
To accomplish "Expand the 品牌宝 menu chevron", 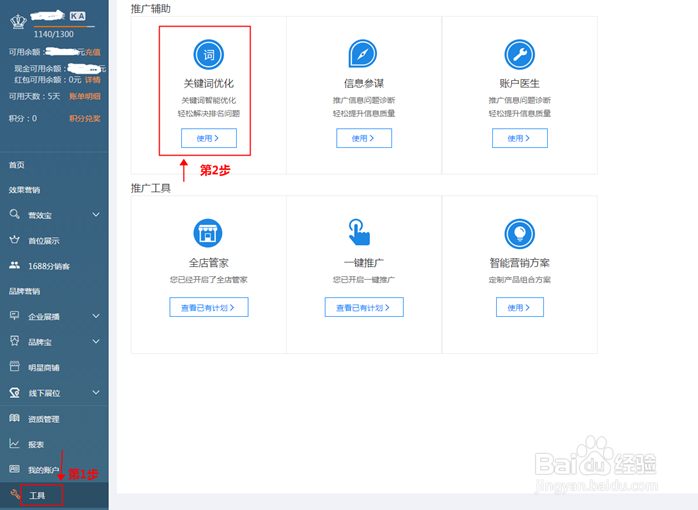I will tap(96, 341).
